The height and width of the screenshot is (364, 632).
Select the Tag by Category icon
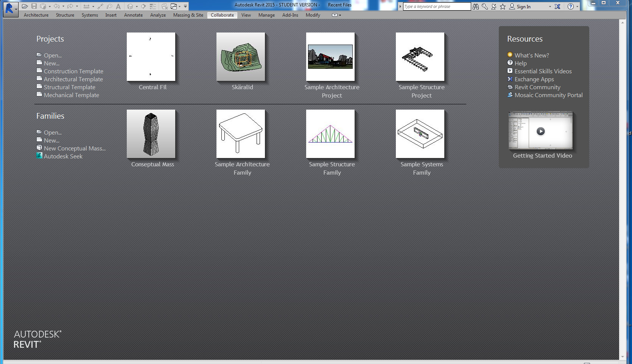[x=109, y=6]
